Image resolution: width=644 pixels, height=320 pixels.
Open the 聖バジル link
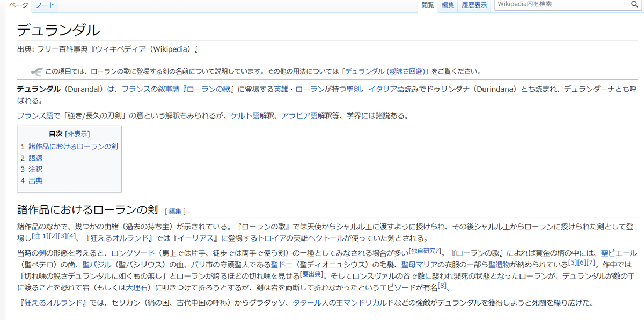click(x=98, y=264)
